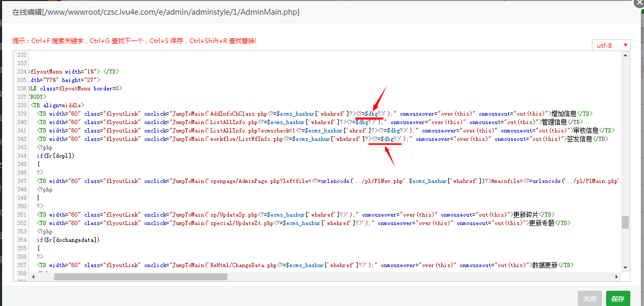The height and width of the screenshot is (306, 644).
Task: Click the green 保存 save button
Action: (x=618, y=299)
